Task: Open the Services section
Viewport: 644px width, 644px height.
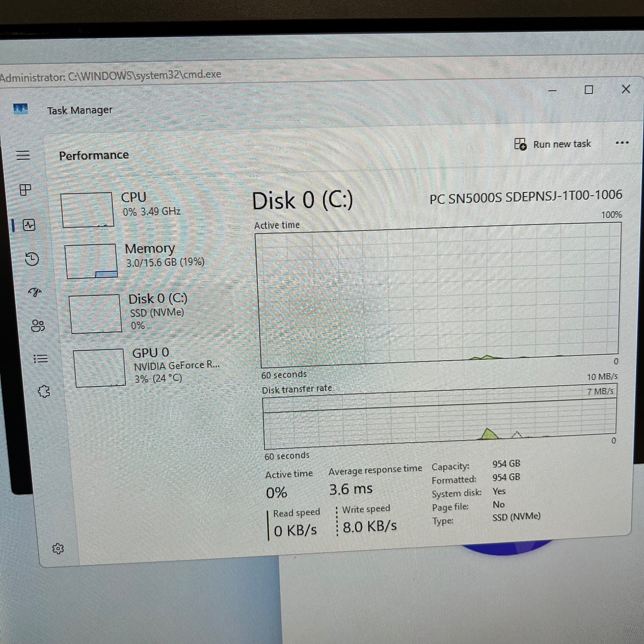Action: coord(43,391)
